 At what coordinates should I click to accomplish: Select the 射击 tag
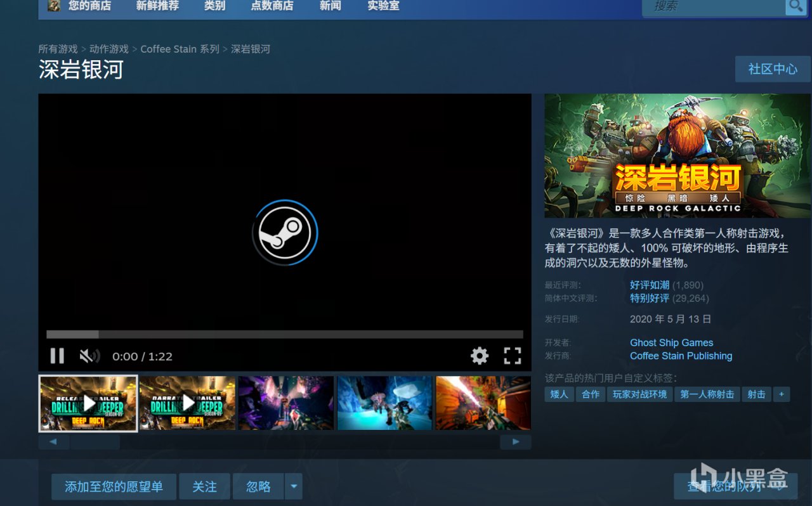[756, 394]
